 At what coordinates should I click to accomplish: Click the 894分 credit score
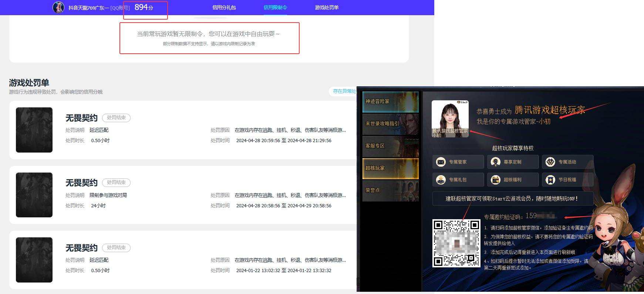pyautogui.click(x=144, y=7)
